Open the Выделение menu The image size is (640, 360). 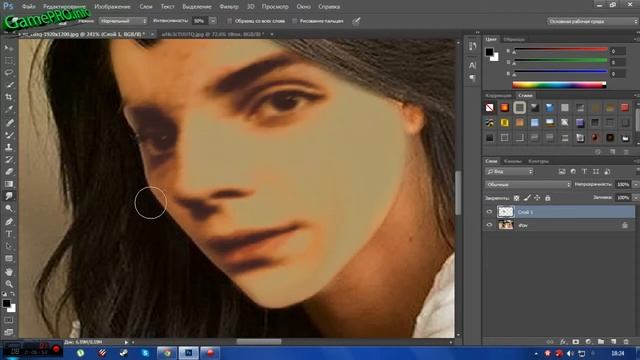point(197,7)
